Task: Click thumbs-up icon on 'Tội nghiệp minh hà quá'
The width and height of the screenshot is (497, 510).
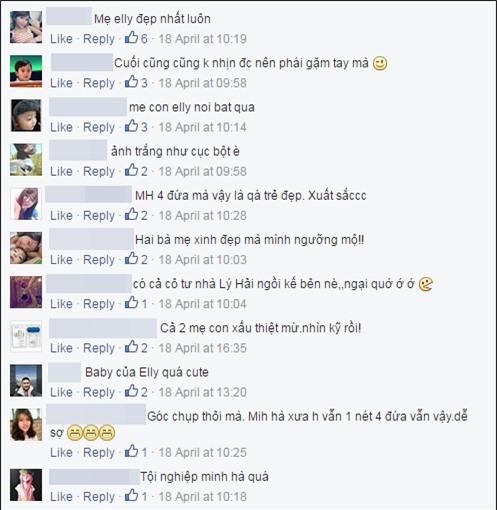Action: 131,496
